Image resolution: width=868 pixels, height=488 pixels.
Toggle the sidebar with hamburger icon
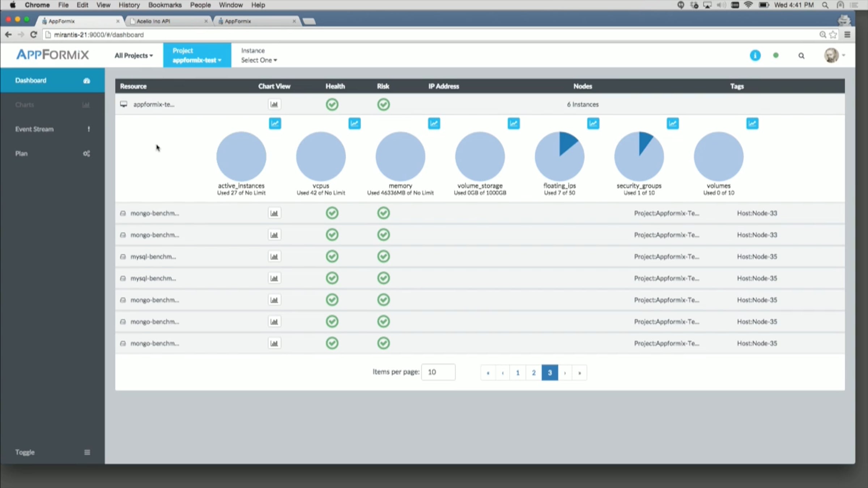87,452
